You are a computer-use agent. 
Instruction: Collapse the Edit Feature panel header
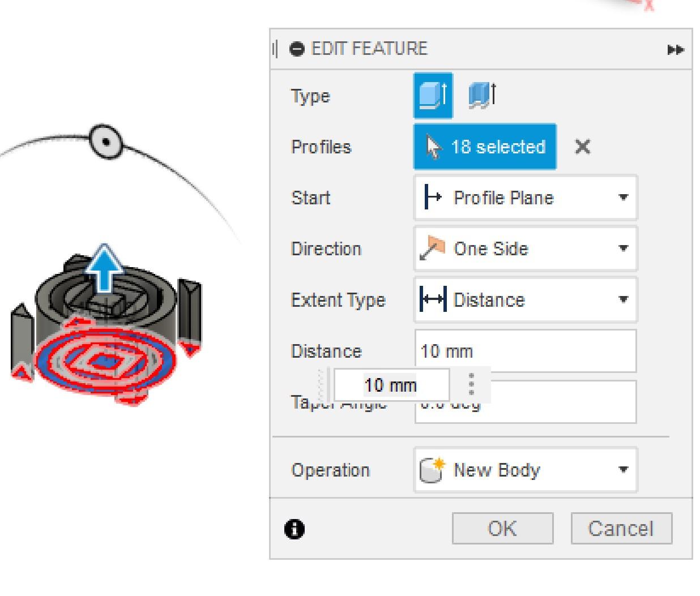pyautogui.click(x=297, y=49)
